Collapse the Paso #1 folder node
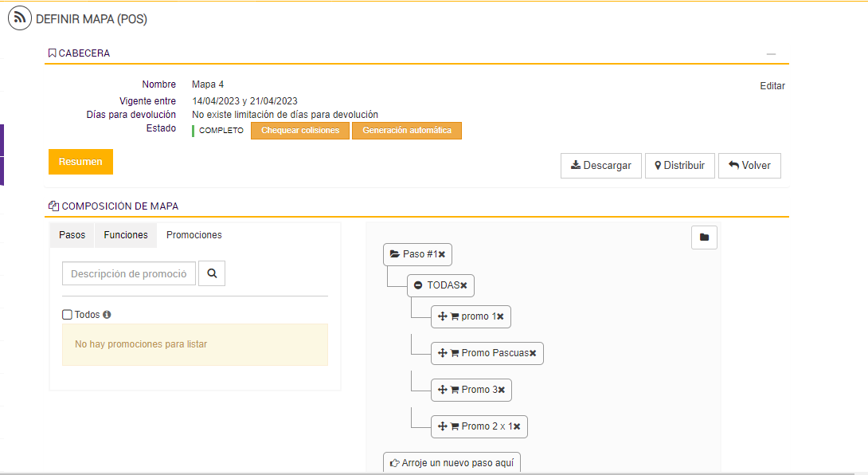This screenshot has height=475, width=868. [394, 255]
